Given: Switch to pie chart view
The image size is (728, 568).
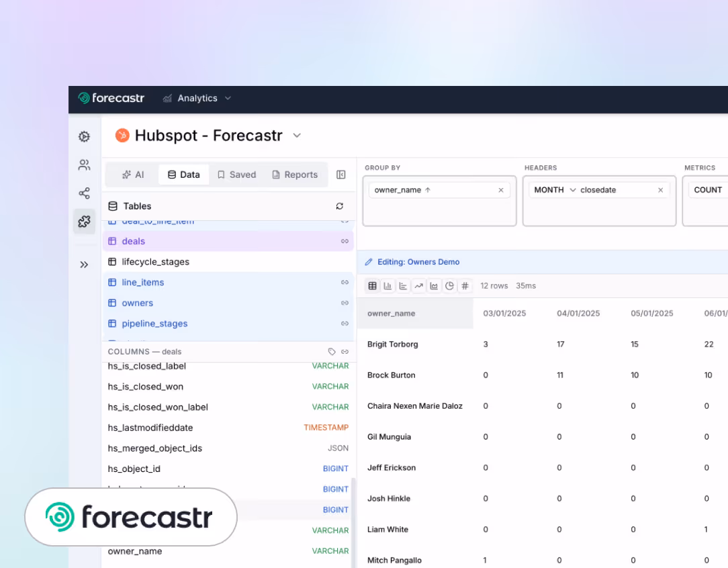Looking at the screenshot, I should click(449, 286).
